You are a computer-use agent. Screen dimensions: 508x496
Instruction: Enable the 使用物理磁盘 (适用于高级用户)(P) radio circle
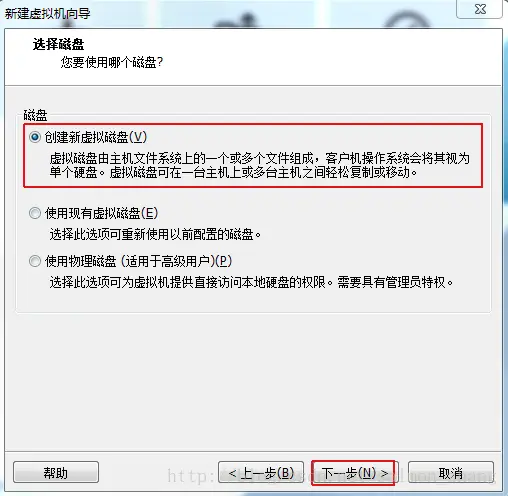click(x=35, y=261)
